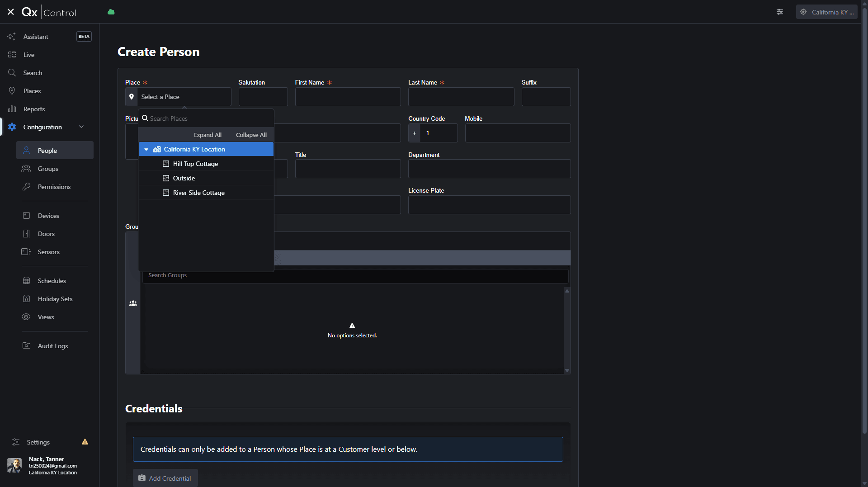This screenshot has width=868, height=487.
Task: Click the green cloud status icon
Action: point(111,12)
